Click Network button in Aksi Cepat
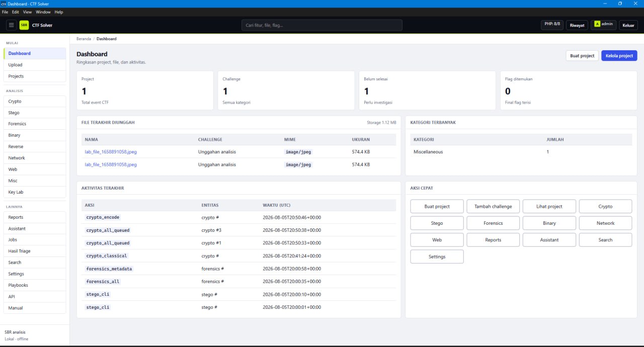Image resolution: width=644 pixels, height=347 pixels. (606, 223)
